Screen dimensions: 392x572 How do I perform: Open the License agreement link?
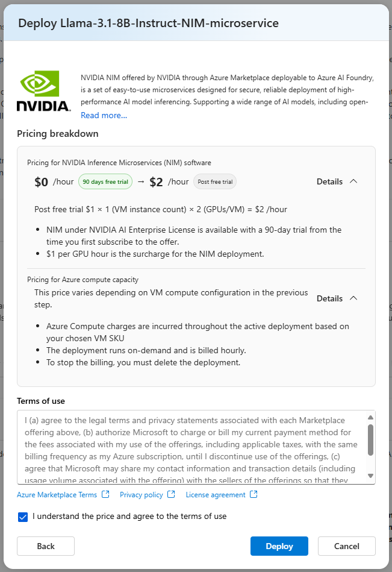(x=213, y=494)
